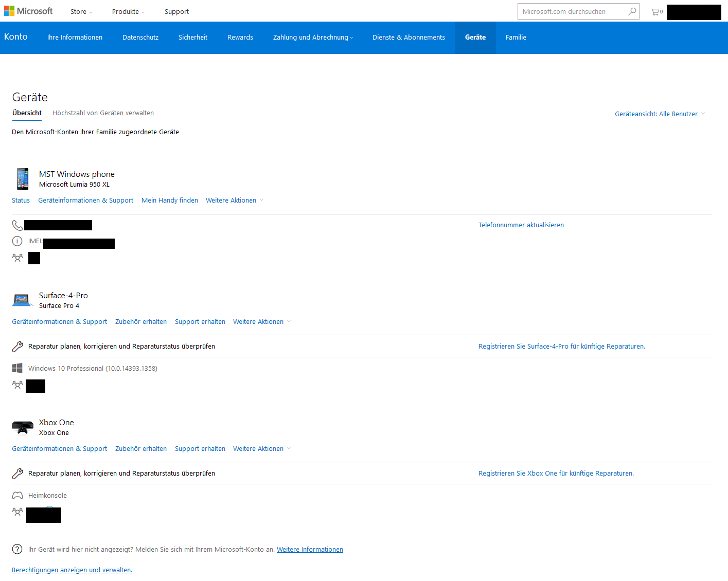The width and height of the screenshot is (728, 581).
Task: Click the Surface Pro 4 device image
Action: coord(23,300)
